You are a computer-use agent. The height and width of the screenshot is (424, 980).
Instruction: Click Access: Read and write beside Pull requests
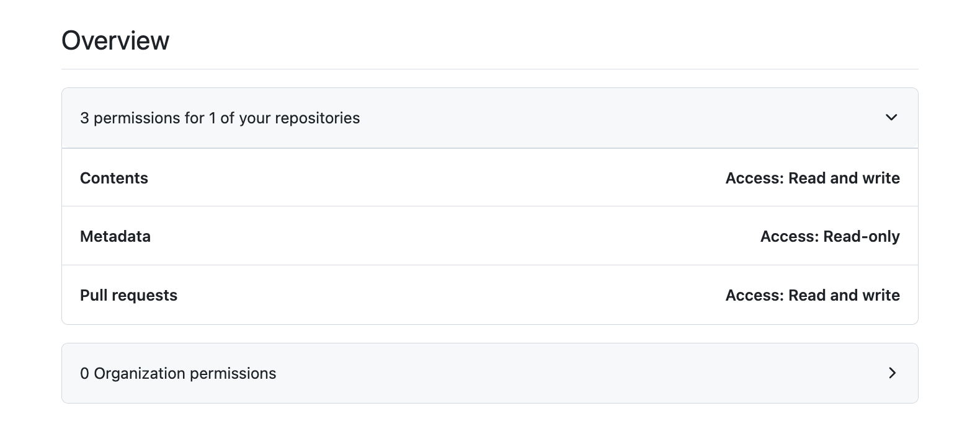813,295
